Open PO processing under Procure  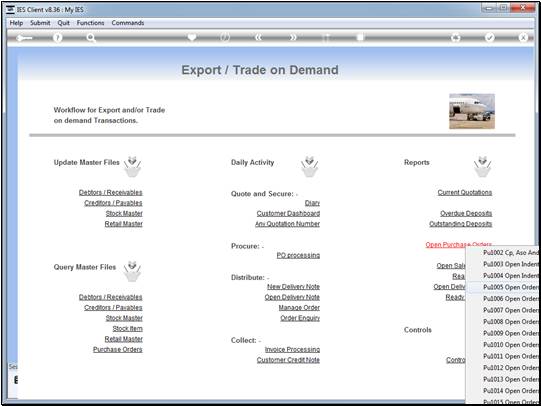[298, 255]
